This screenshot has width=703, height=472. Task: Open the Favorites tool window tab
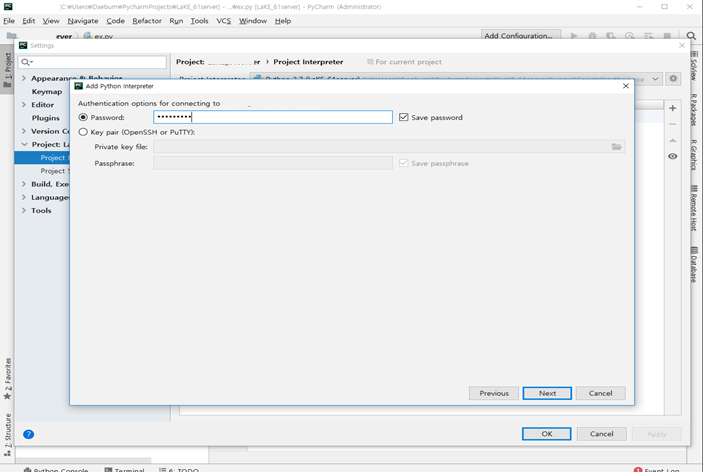click(7, 378)
